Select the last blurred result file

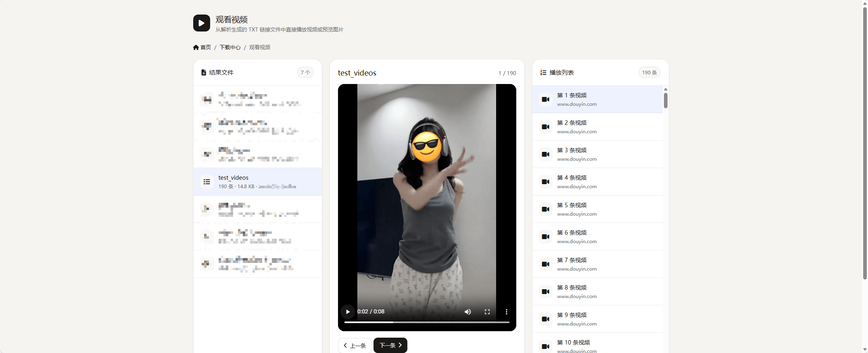coord(258,264)
